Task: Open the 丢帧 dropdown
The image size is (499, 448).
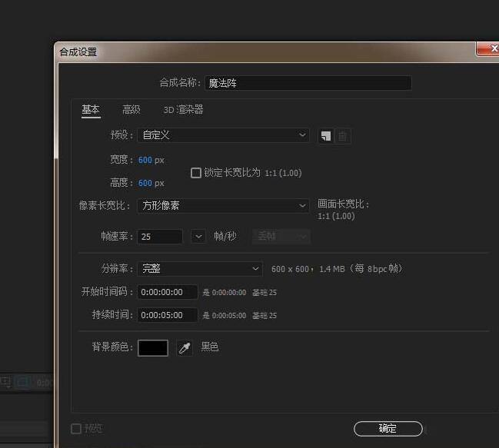Action: pos(281,237)
